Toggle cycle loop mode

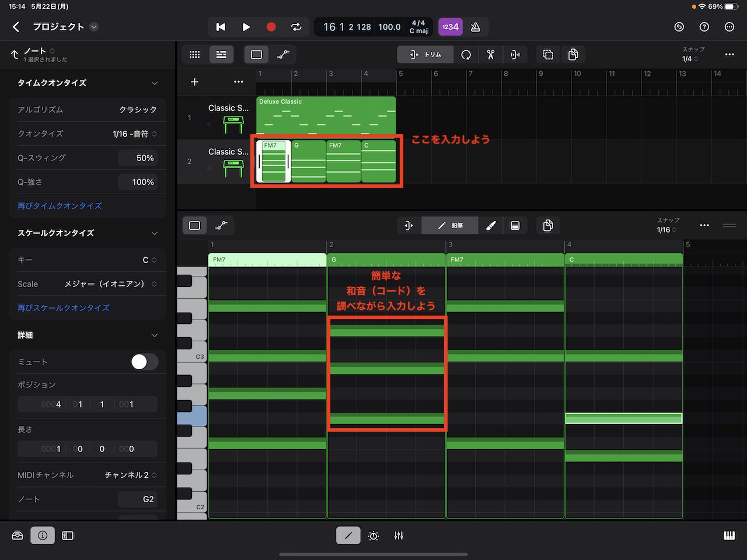pos(296,27)
